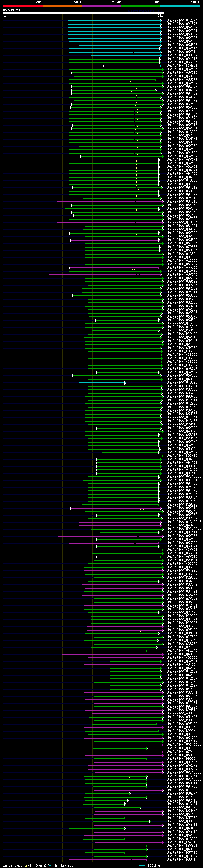Click the purple ~60% identity legend segment

point(102,6)
